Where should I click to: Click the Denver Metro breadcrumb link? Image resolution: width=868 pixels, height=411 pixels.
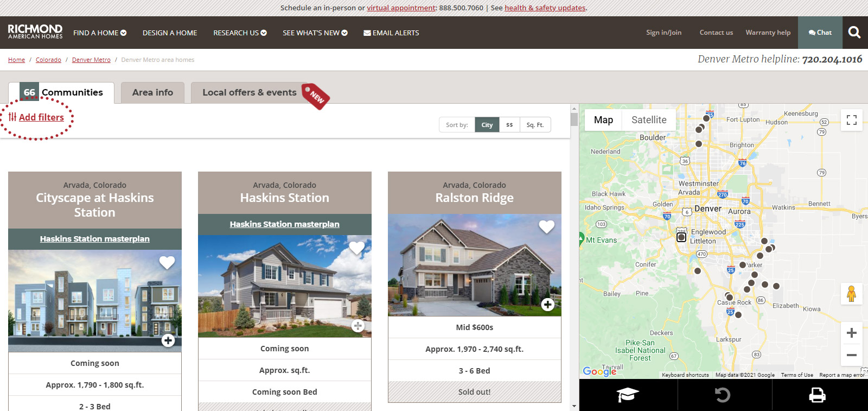[x=91, y=60]
